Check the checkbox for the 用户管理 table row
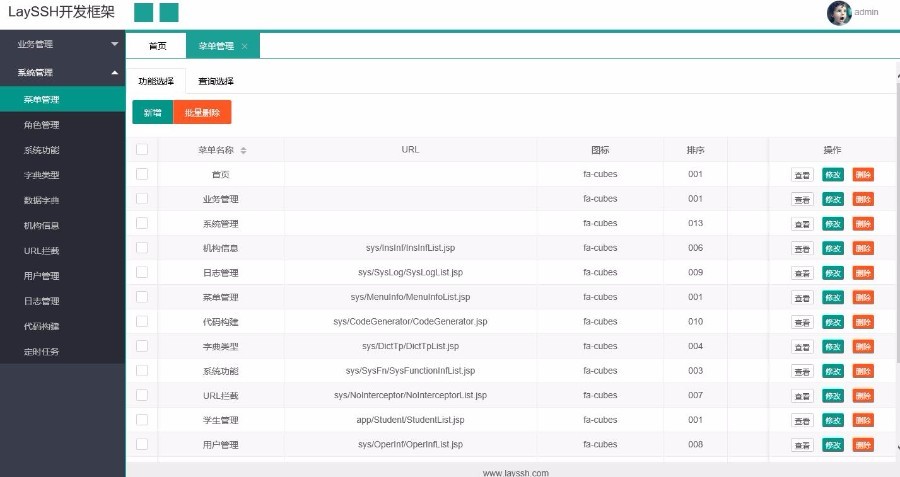 142,444
